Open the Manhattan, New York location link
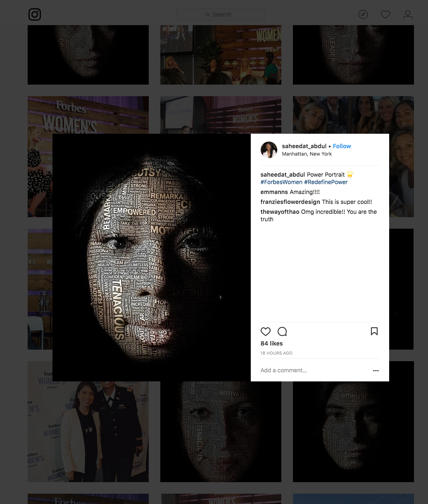The width and height of the screenshot is (428, 504). click(307, 154)
